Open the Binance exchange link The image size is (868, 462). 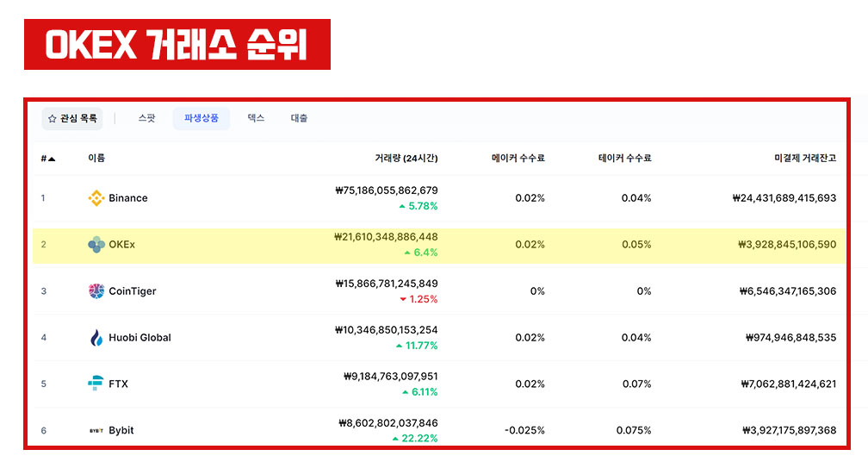[x=127, y=197]
